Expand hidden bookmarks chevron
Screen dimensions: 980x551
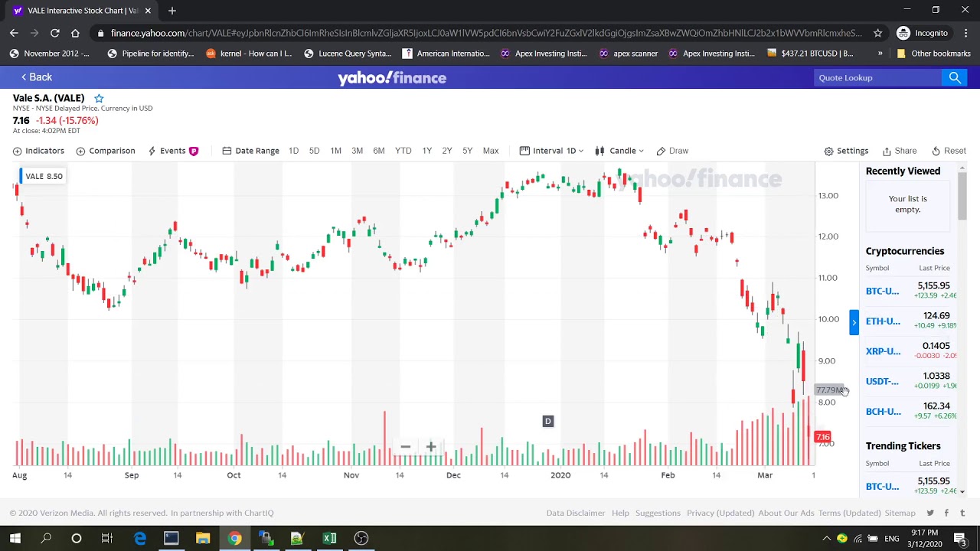pos(880,54)
